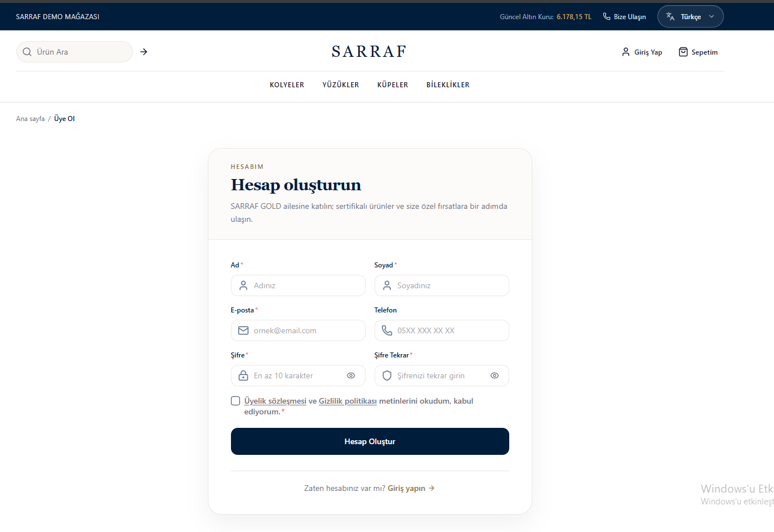
Task: Show password in the Şifre Tekrar field
Action: click(495, 375)
